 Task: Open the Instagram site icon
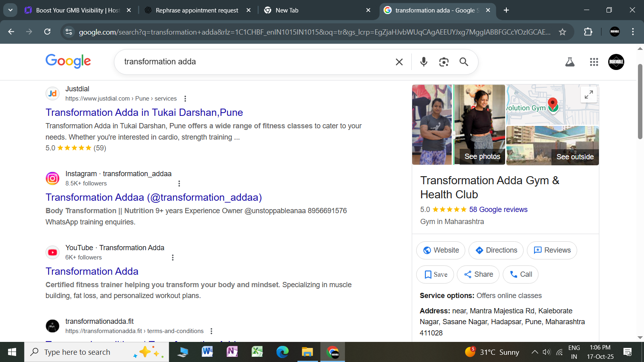52,178
